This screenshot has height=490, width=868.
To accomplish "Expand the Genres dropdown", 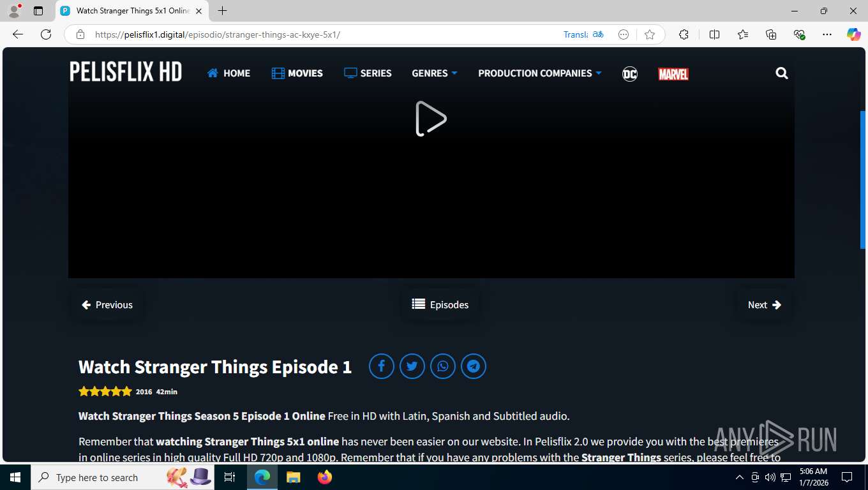I will (435, 73).
